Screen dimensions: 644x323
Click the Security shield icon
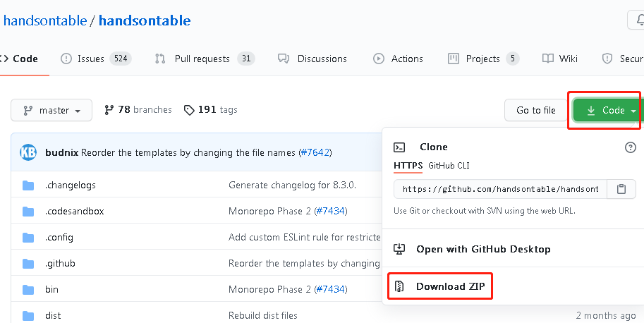[607, 59]
